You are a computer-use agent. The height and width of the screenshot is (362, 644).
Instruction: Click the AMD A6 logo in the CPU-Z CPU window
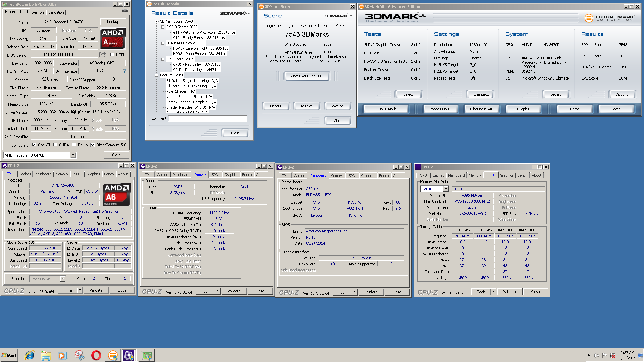tap(116, 195)
